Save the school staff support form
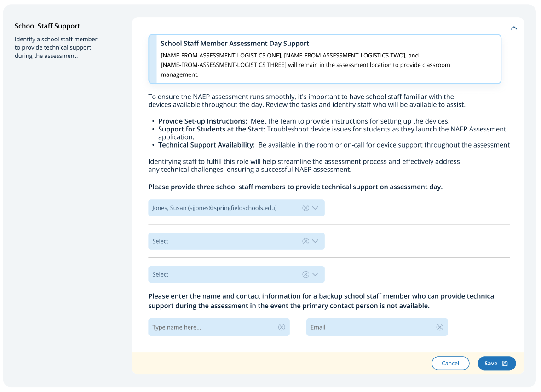This screenshot has height=392, width=541. click(496, 364)
